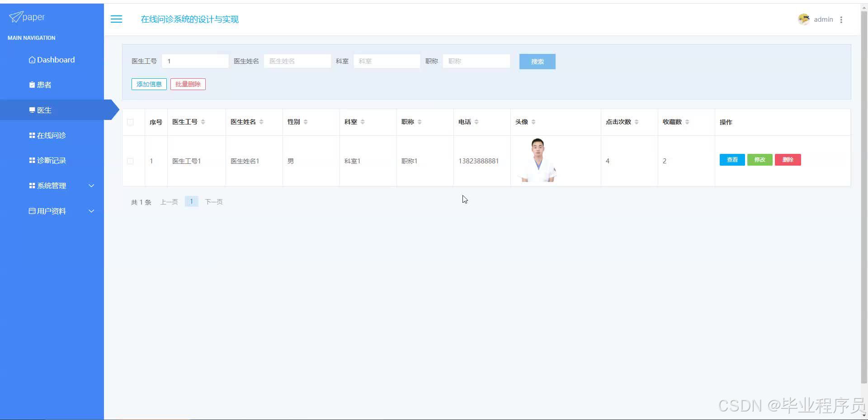The height and width of the screenshot is (420, 868).
Task: Sort by 头像 column arrows
Action: click(x=533, y=122)
